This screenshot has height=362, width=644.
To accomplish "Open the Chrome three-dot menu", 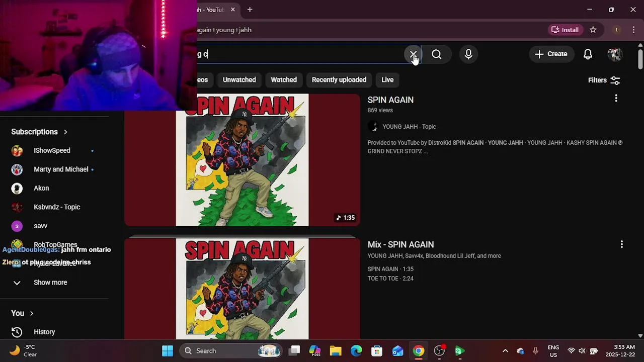I will pos(633,30).
